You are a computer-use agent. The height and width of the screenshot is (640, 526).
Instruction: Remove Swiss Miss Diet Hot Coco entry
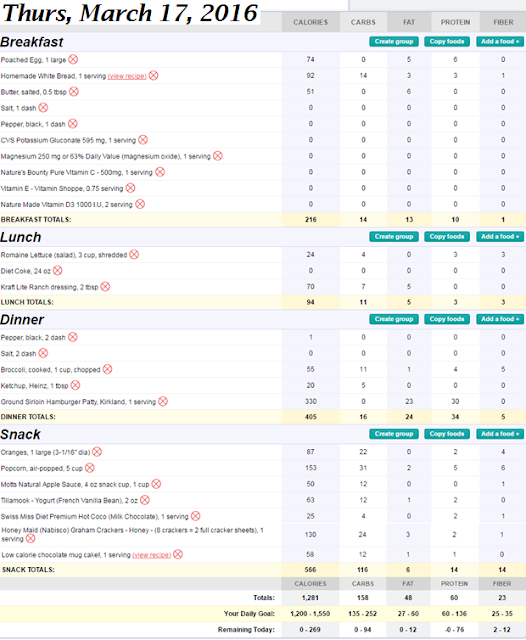coord(196,516)
